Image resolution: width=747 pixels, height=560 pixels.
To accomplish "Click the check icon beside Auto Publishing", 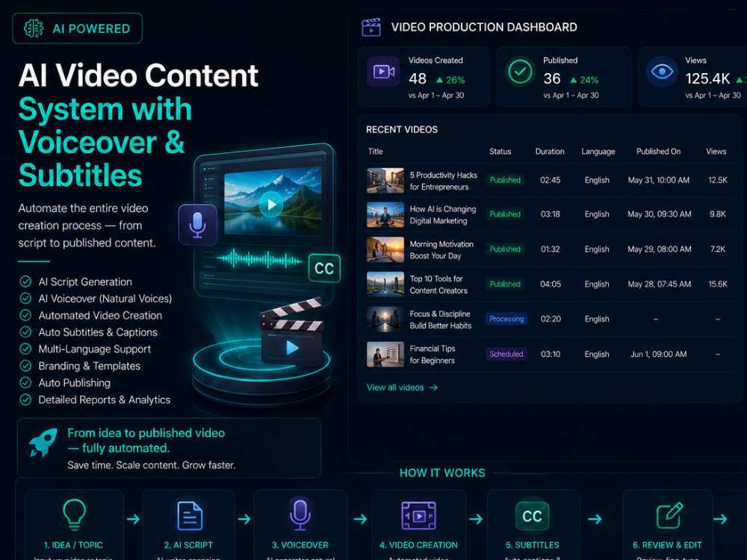I will 25,382.
